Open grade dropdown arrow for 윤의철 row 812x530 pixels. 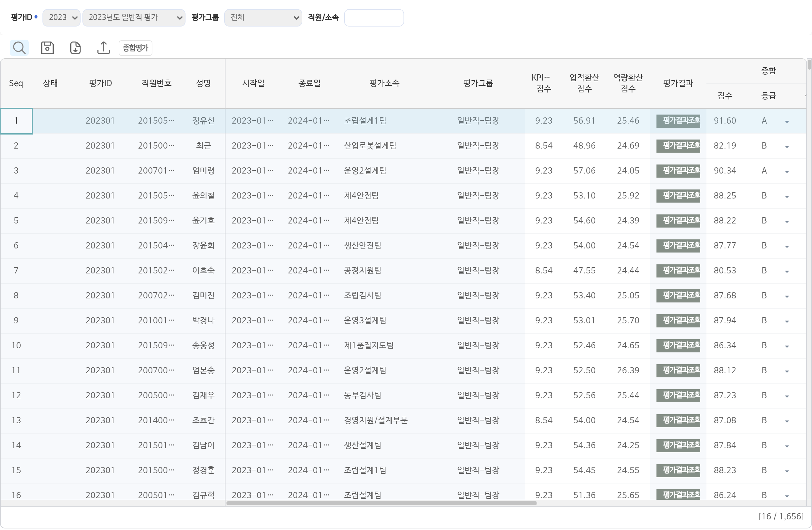pyautogui.click(x=787, y=196)
